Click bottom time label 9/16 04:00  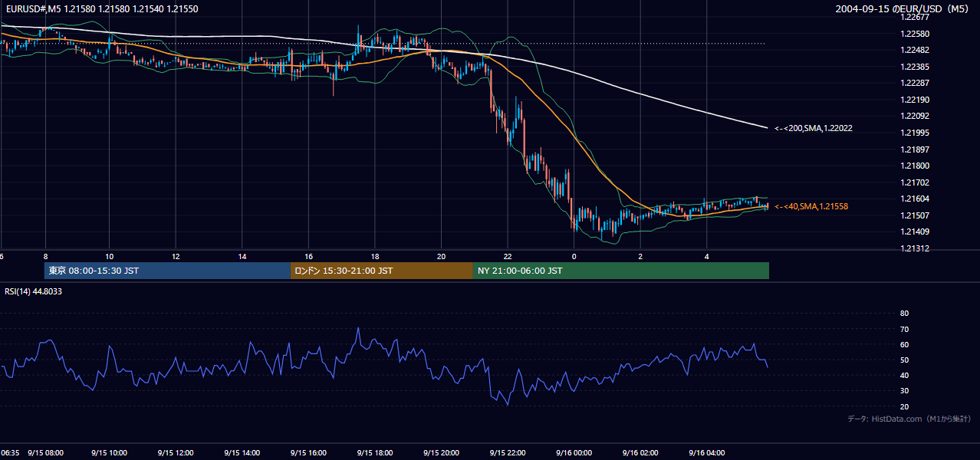707,452
